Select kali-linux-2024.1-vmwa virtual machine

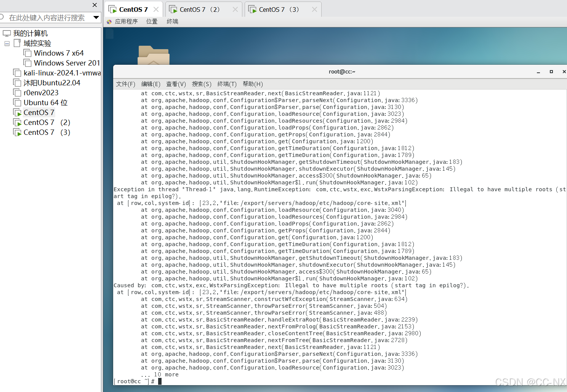62,73
